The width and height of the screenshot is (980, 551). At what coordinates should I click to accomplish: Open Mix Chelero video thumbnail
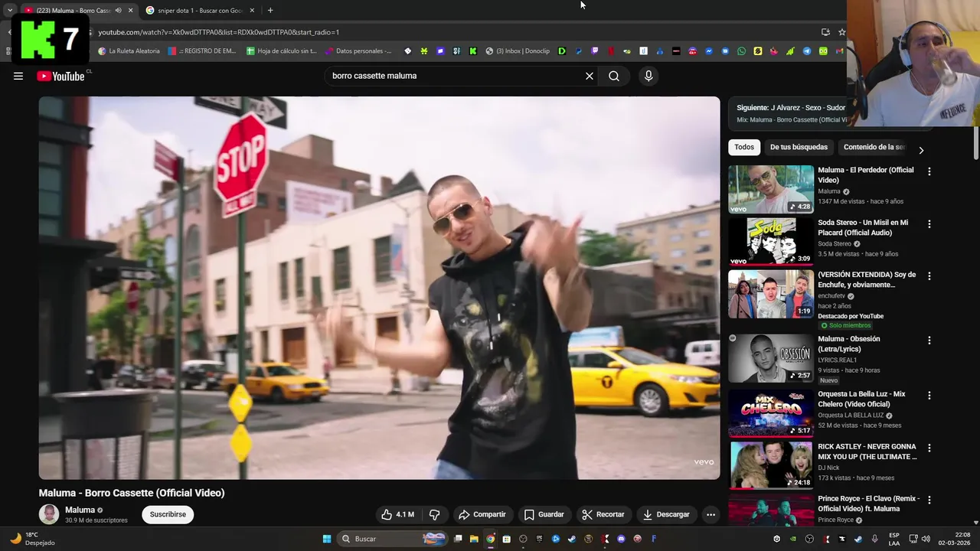(771, 412)
